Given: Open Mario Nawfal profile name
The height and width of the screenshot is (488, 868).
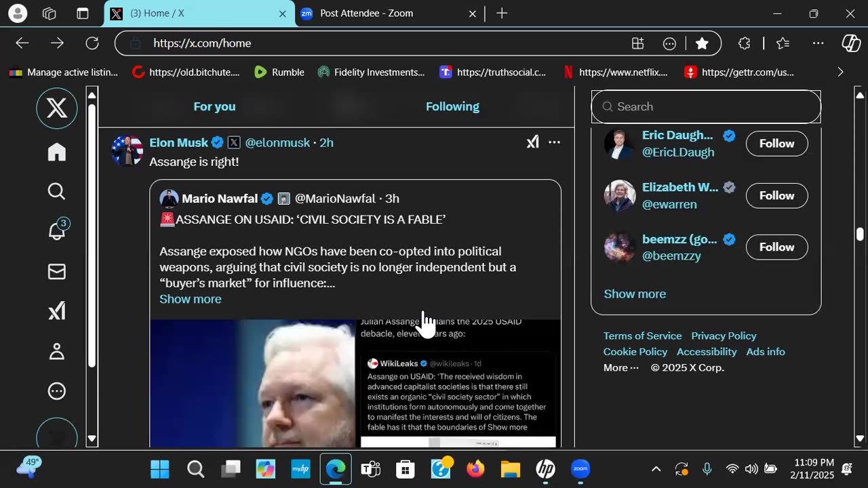Looking at the screenshot, I should (x=220, y=199).
